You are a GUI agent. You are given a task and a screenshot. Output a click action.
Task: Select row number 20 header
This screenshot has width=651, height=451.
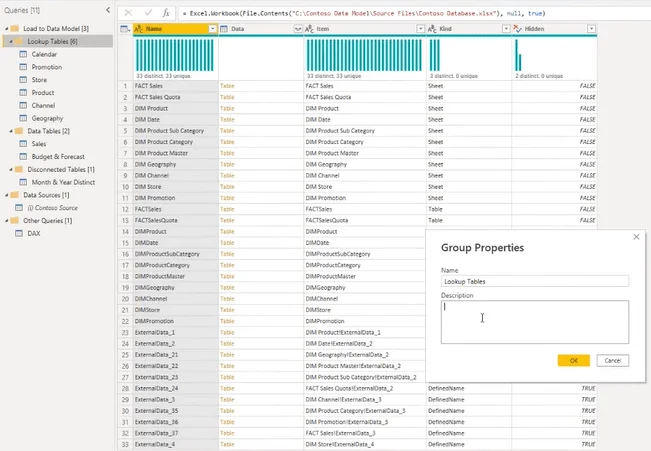point(125,299)
